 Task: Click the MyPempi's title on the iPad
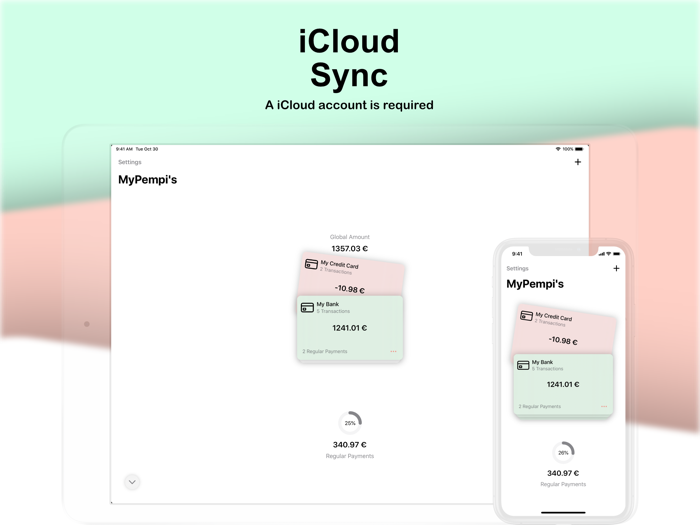(x=147, y=180)
